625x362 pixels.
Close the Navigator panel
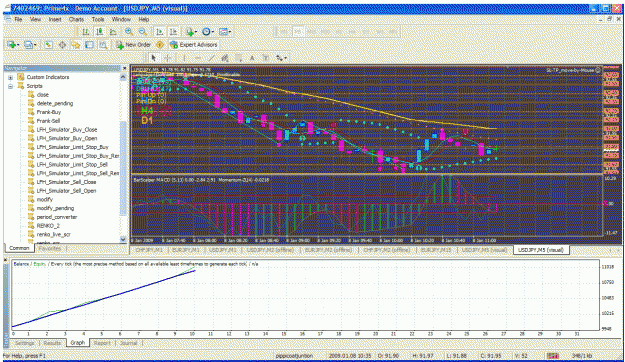(124, 69)
